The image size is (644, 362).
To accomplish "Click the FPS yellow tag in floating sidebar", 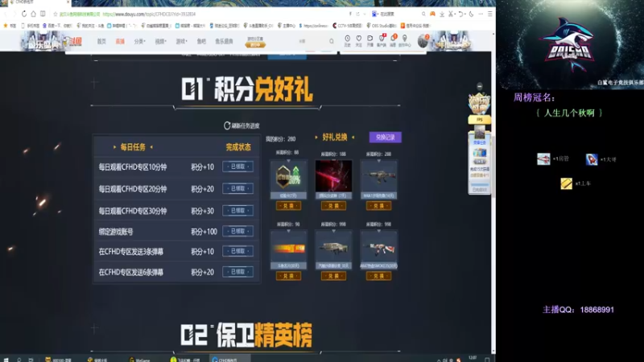I will (x=479, y=119).
